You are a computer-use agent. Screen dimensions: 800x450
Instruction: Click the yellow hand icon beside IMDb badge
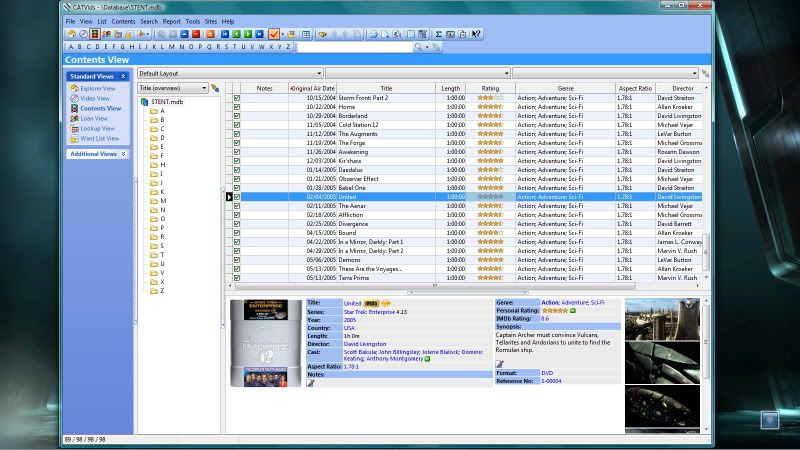386,303
